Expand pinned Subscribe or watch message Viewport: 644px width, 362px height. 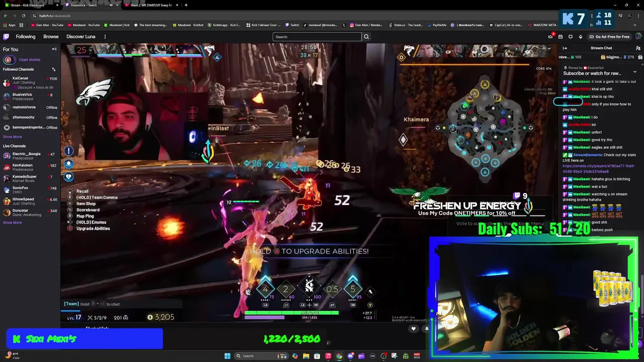pos(634,72)
